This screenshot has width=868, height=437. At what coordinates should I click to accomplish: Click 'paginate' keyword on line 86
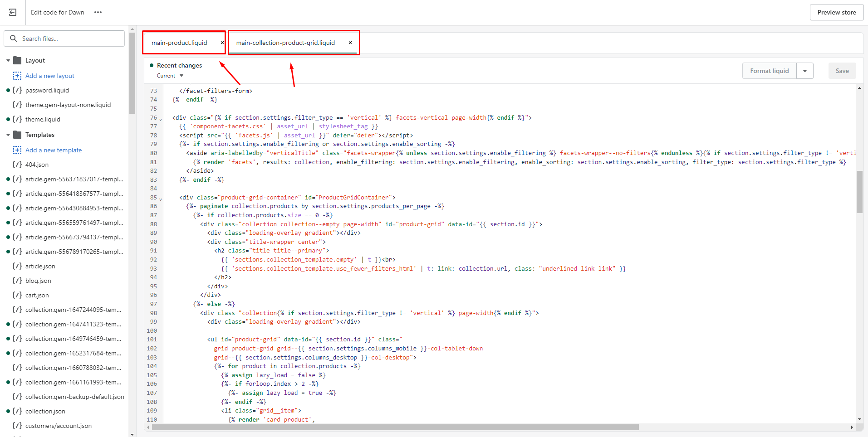tap(214, 206)
